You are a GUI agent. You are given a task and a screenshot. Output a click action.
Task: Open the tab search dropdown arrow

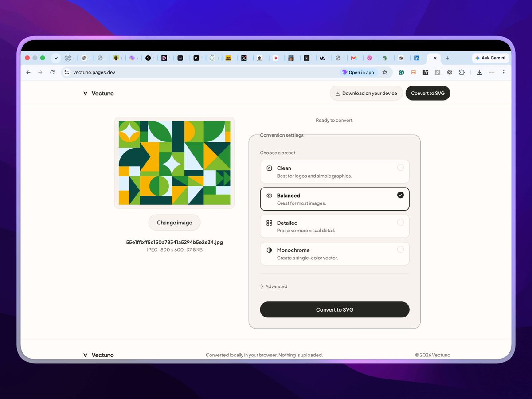(56, 58)
